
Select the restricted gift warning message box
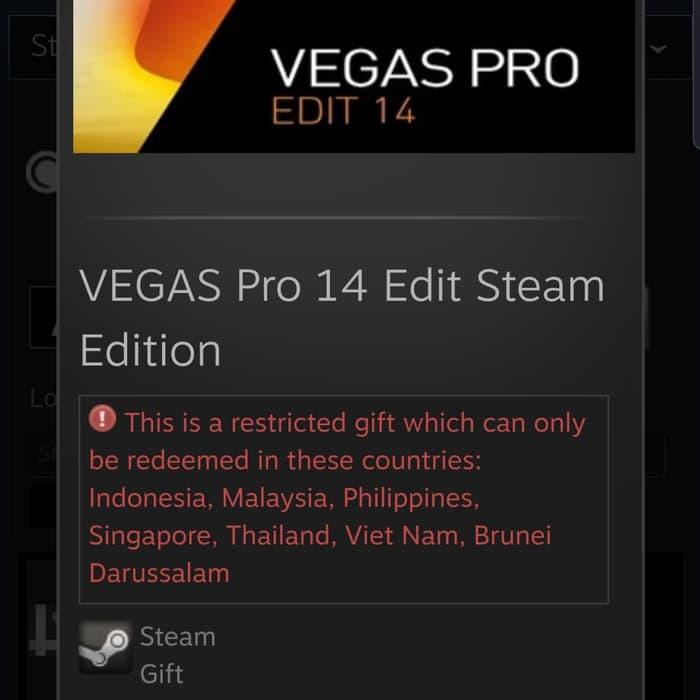[x=344, y=499]
